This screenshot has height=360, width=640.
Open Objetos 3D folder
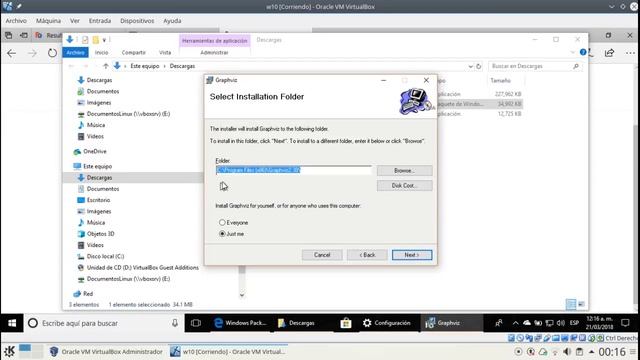(x=100, y=234)
